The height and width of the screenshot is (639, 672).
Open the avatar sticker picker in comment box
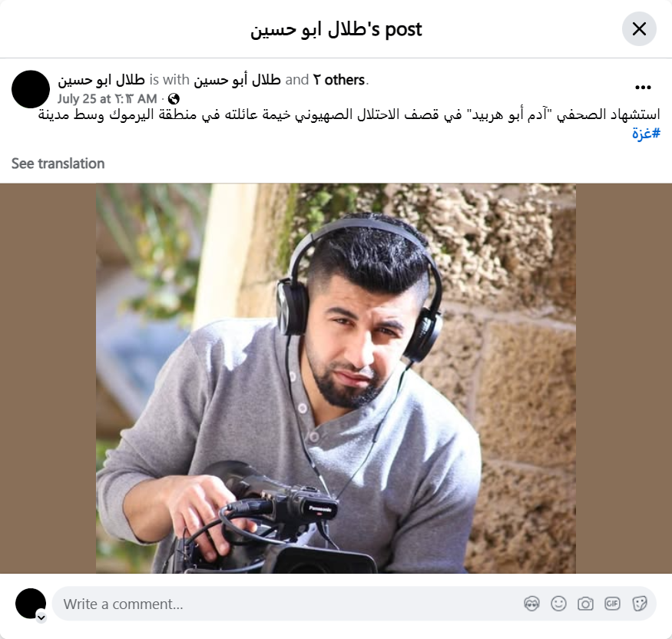tap(532, 604)
